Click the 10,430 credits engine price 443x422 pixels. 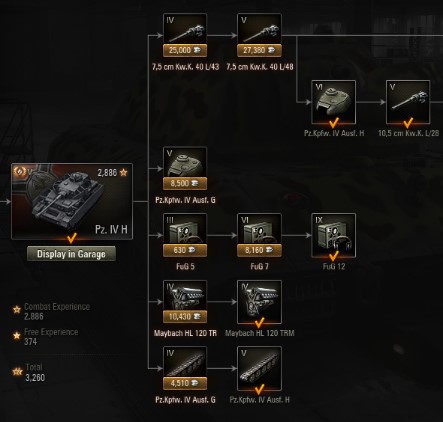[185, 317]
